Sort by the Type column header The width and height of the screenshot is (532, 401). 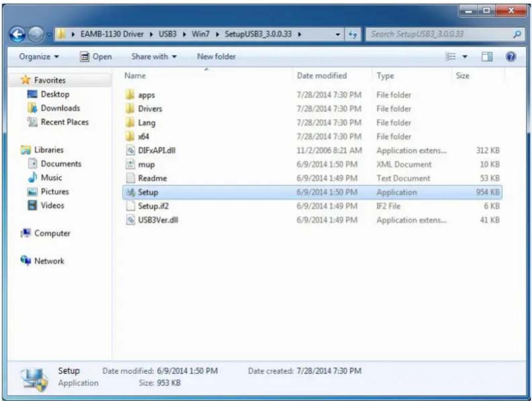(385, 76)
